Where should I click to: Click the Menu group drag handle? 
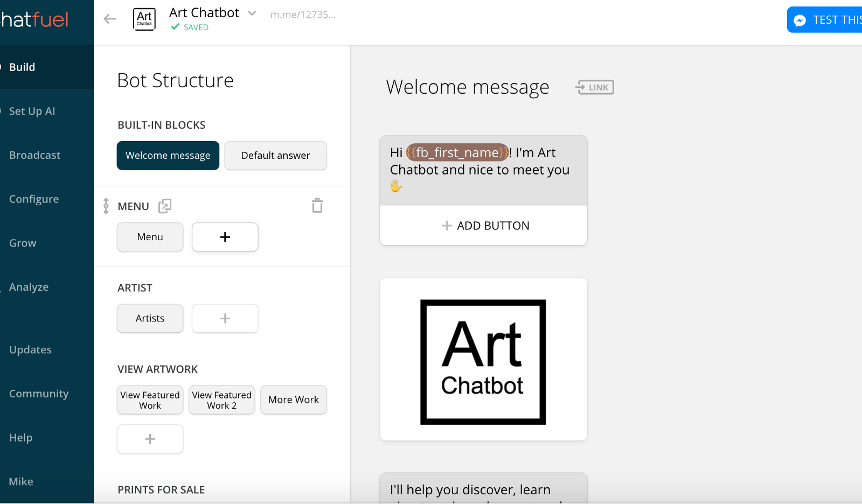[x=106, y=206]
